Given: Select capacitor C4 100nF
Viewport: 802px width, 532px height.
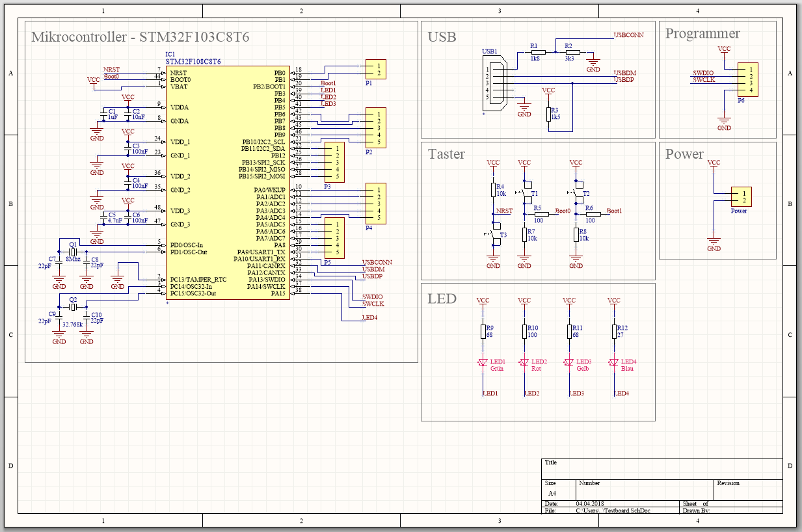Looking at the screenshot, I should [128, 183].
